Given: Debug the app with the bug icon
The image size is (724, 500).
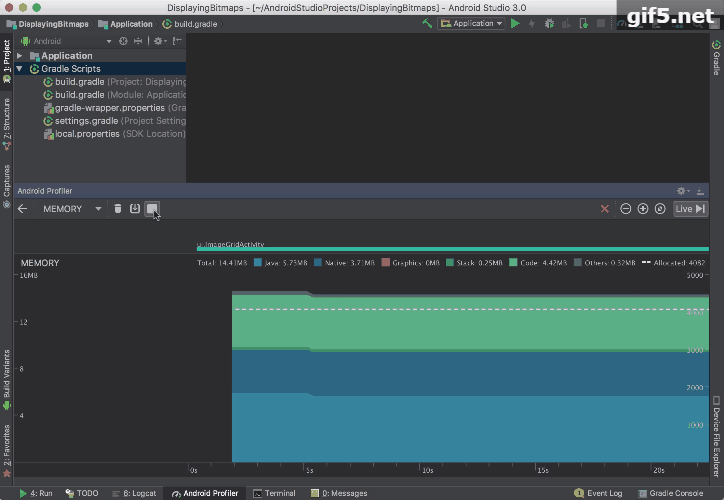Looking at the screenshot, I should click(549, 23).
